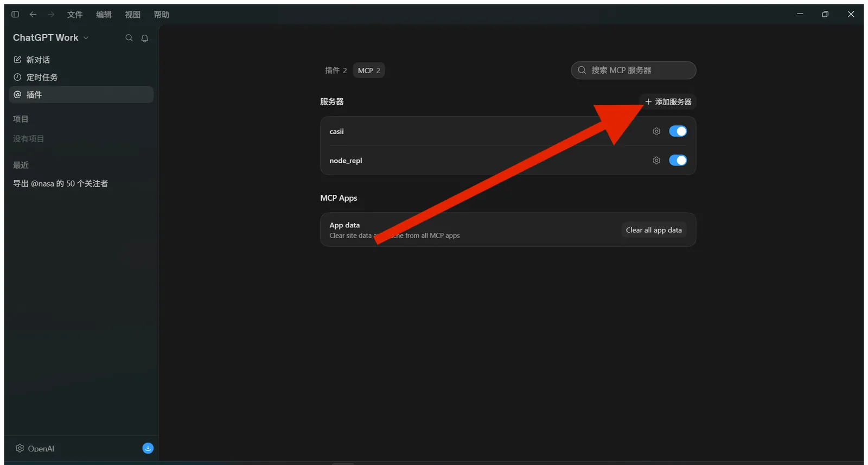
Task: Restore down the application window
Action: [825, 14]
